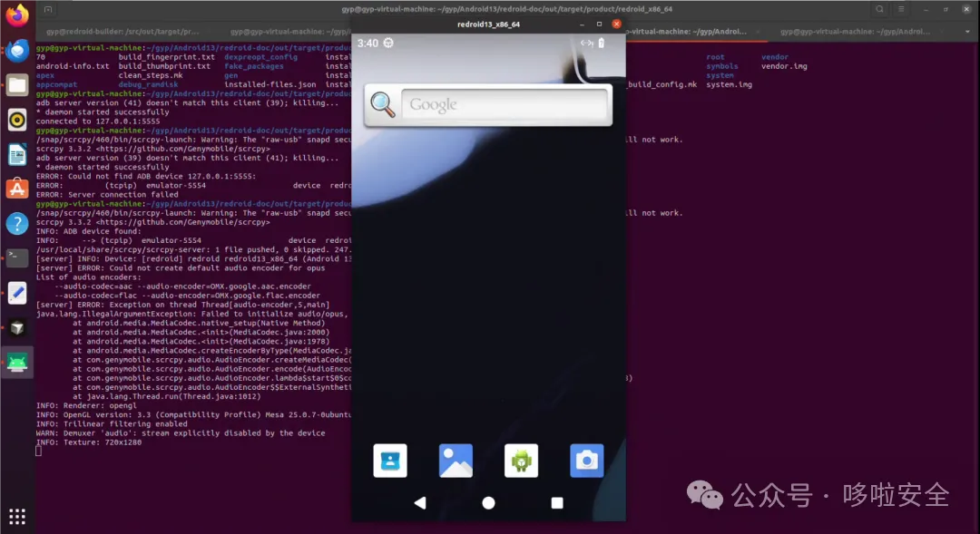Switch to the gyp@redroid-builder terminal tab

[x=122, y=31]
